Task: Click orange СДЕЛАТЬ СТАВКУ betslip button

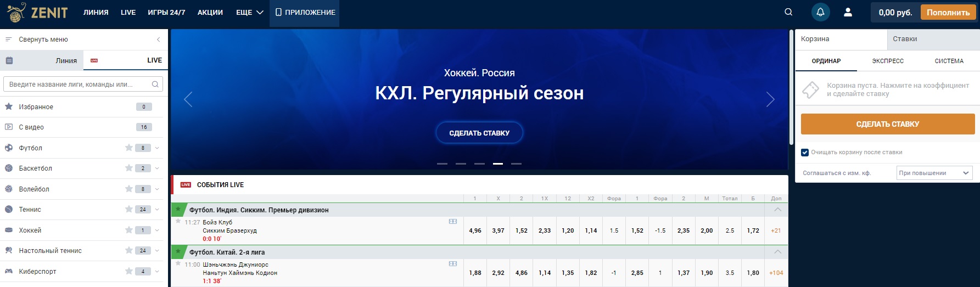Action: coord(888,124)
